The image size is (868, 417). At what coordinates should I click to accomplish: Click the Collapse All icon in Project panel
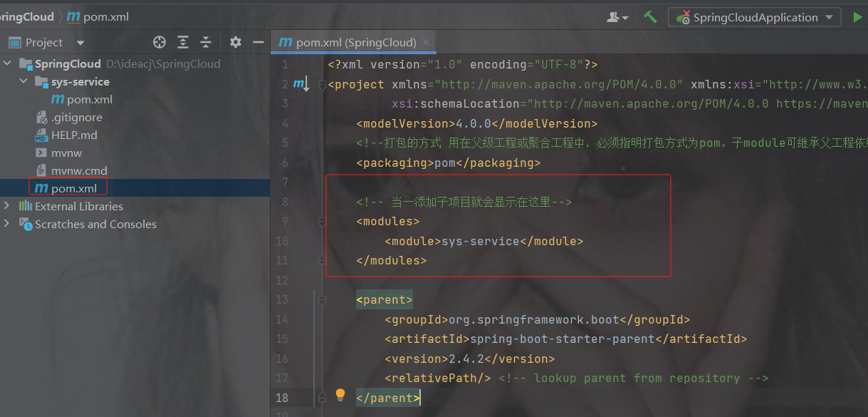[x=206, y=42]
